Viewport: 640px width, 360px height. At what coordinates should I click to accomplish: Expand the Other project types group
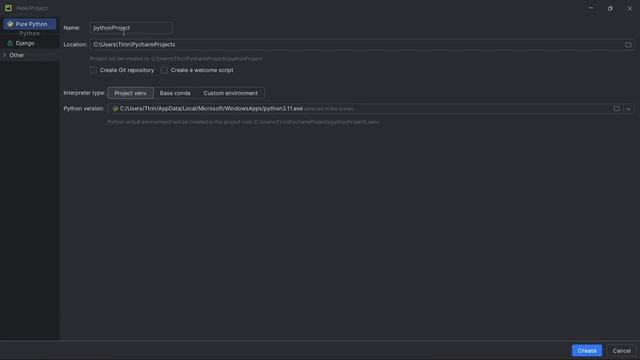coord(4,55)
